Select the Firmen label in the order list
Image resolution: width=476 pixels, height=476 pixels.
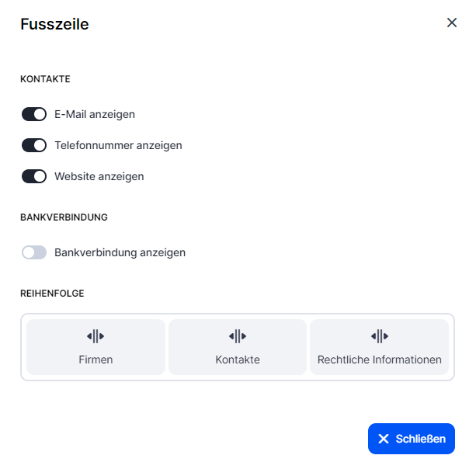pyautogui.click(x=96, y=360)
